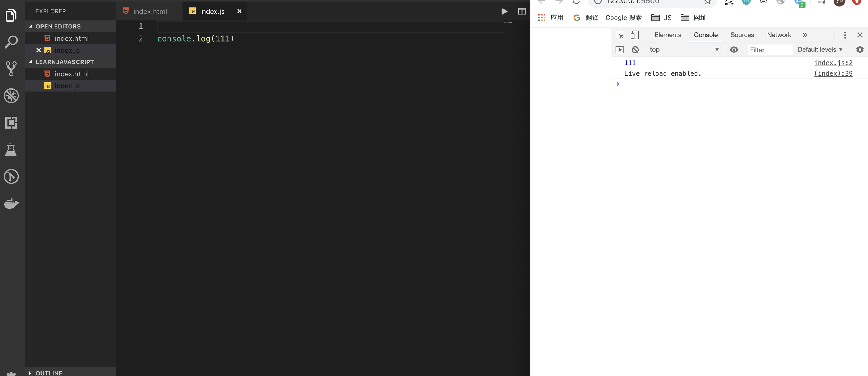This screenshot has height=376, width=868.
Task: Clear console with the ban icon
Action: 635,50
